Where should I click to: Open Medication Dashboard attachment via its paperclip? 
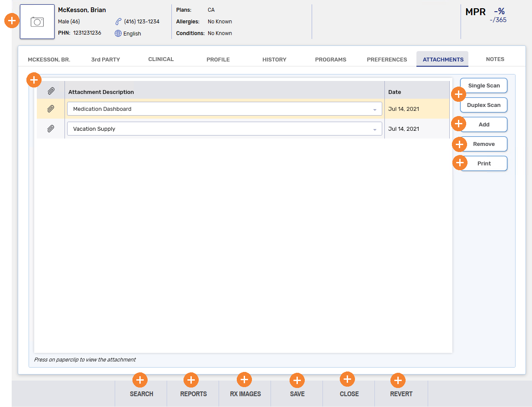[51, 109]
